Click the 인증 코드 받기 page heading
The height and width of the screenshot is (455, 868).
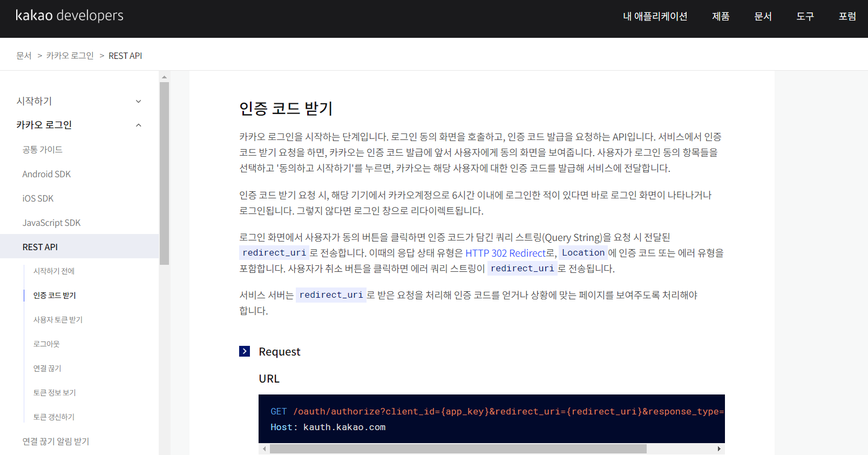(x=286, y=109)
